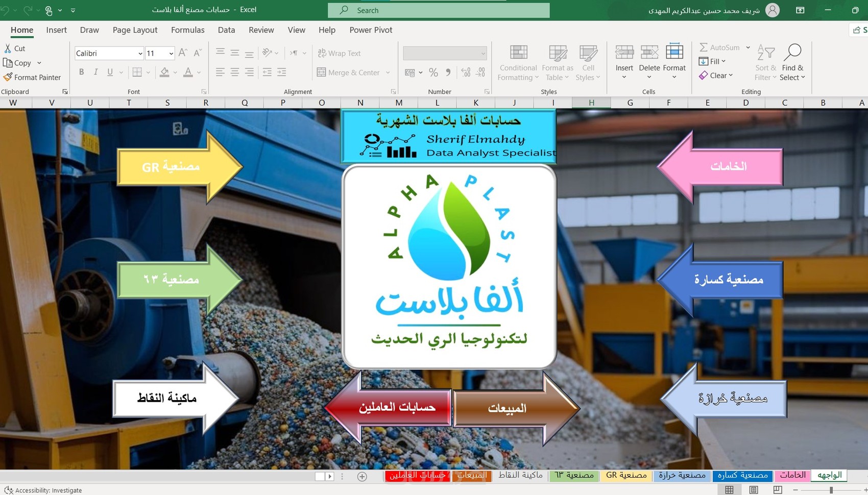
Task: Decrease the cell indent
Action: pos(267,72)
